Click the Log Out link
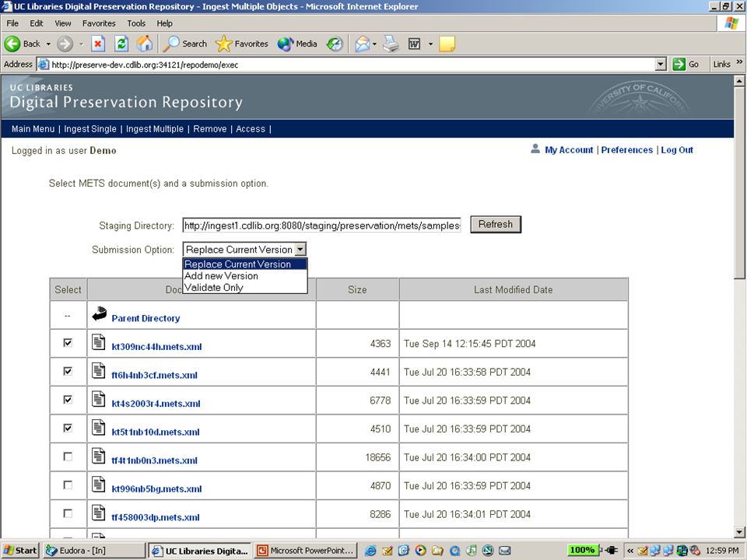 point(677,150)
